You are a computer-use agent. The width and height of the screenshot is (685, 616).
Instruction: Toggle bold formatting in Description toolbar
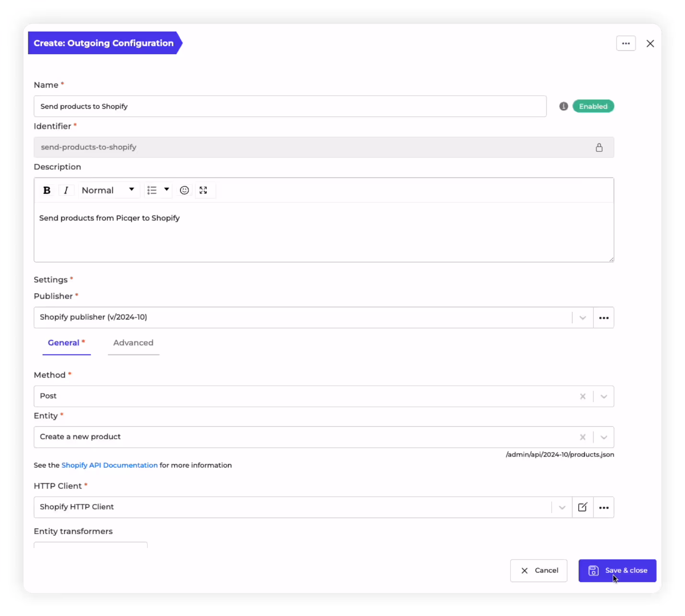47,190
